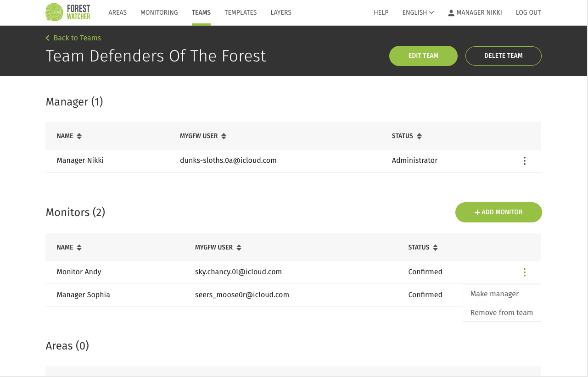Select Make manager from the menu

[x=494, y=294]
